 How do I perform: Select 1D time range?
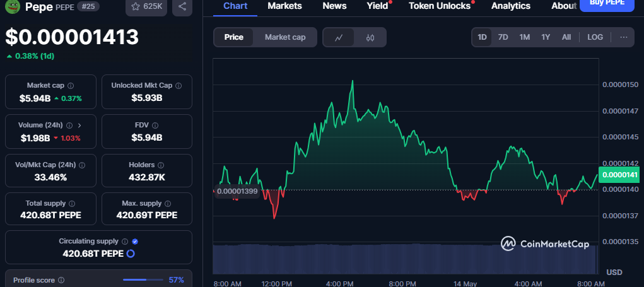pyautogui.click(x=482, y=37)
